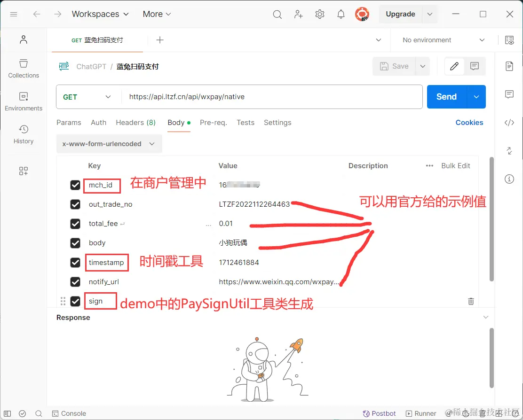Open comments icon in right sidebar
The image size is (523, 420).
(509, 94)
